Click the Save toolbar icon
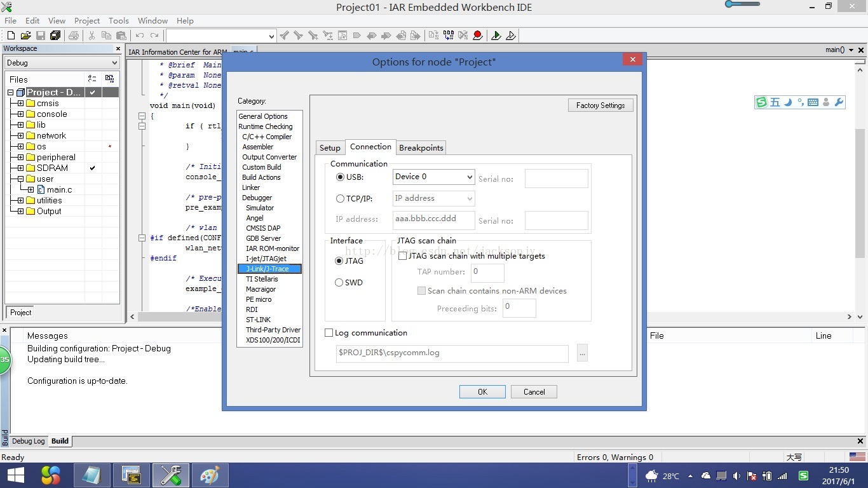The width and height of the screenshot is (868, 488). tap(41, 36)
